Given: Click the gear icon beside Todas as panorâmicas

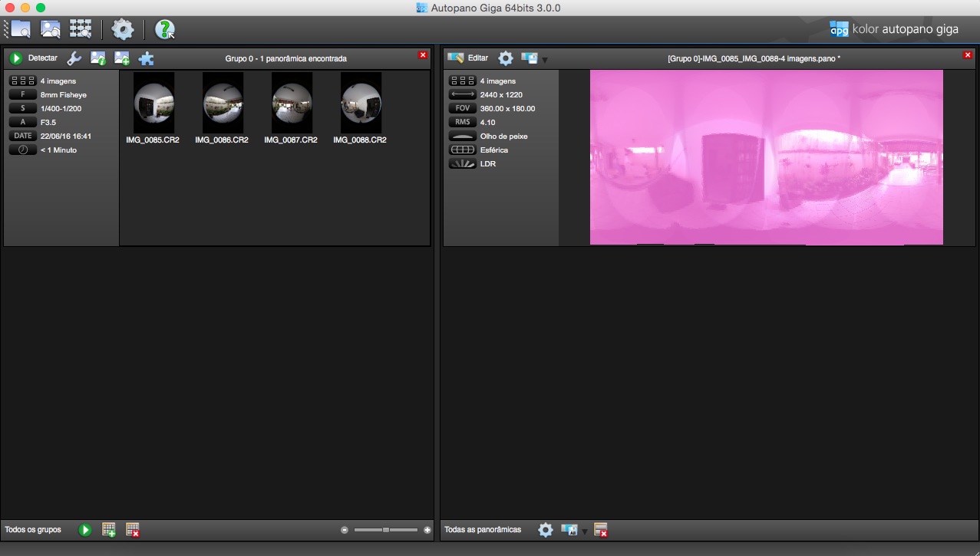Looking at the screenshot, I should 545,530.
